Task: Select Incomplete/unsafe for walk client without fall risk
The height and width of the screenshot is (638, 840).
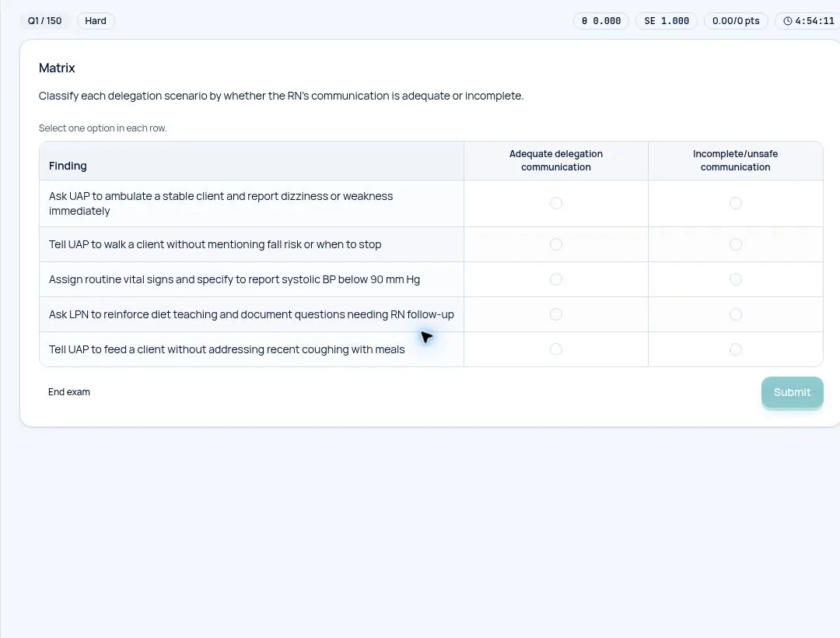Action: [x=736, y=244]
